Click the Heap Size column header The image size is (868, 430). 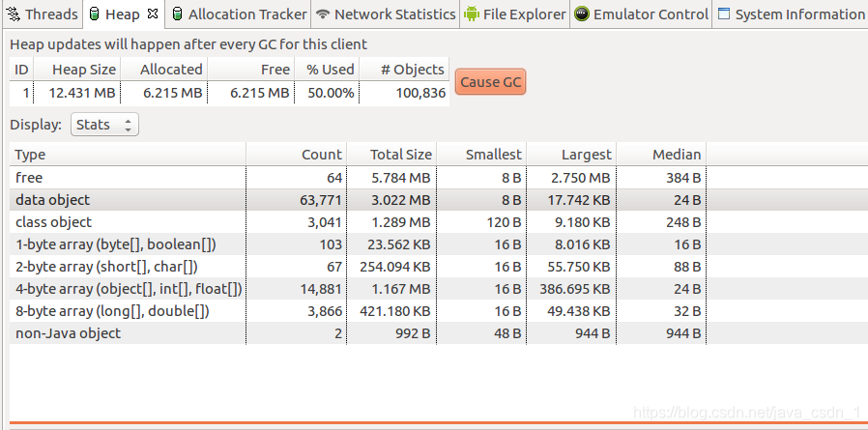click(77, 70)
